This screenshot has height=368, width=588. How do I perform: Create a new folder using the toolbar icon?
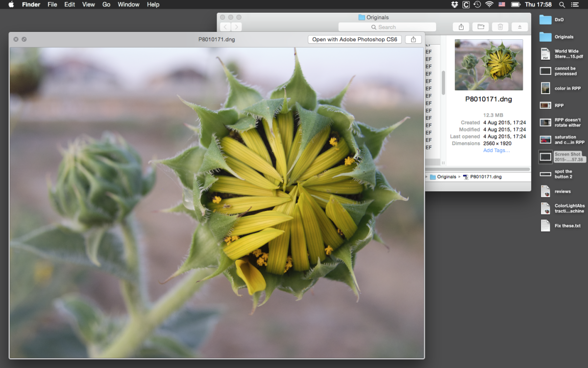pyautogui.click(x=480, y=26)
